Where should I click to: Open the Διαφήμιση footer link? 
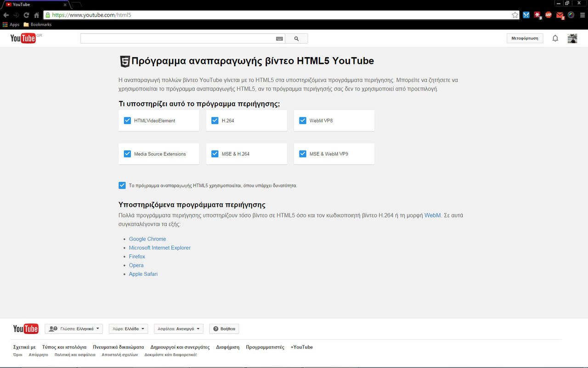(228, 347)
